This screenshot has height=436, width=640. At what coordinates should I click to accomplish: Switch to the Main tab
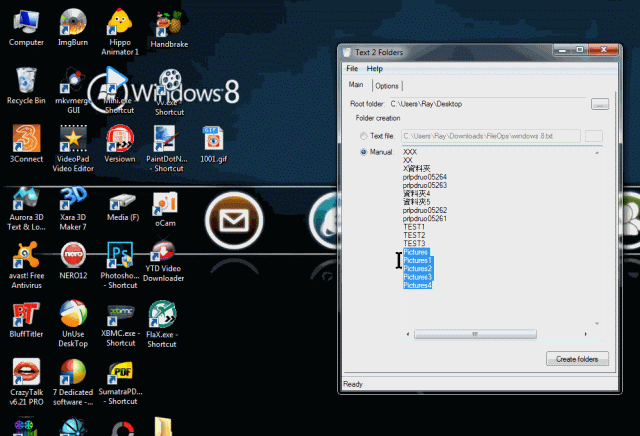coord(356,85)
